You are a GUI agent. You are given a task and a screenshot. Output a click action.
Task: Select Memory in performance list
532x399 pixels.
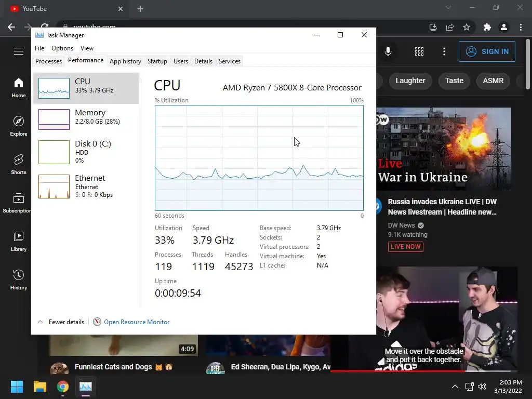pos(87,119)
